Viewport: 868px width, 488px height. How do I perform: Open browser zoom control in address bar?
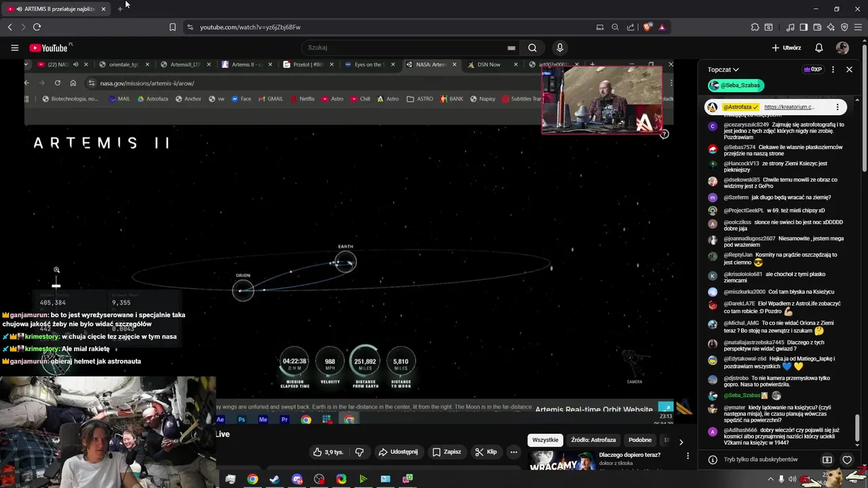[615, 27]
